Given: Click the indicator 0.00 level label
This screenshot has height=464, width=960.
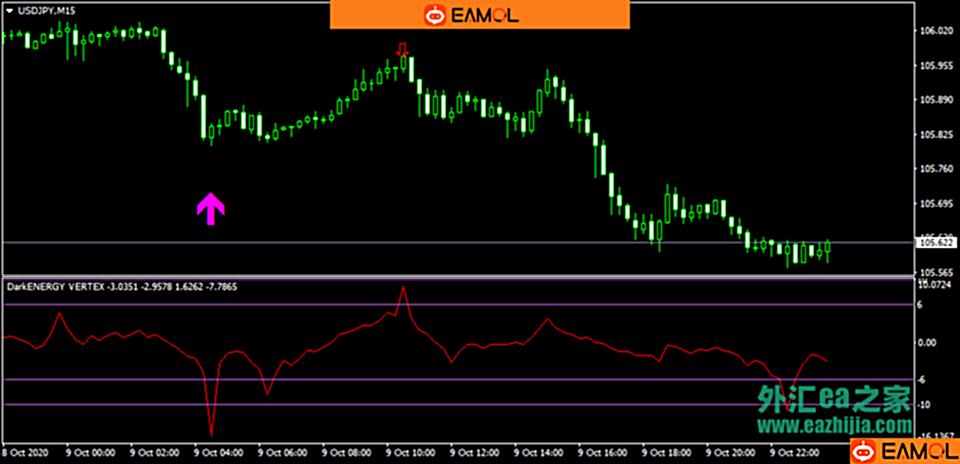Looking at the screenshot, I should (928, 342).
